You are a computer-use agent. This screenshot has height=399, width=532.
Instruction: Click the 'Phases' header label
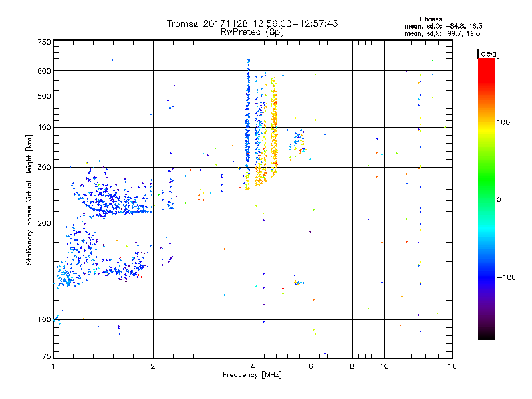430,19
